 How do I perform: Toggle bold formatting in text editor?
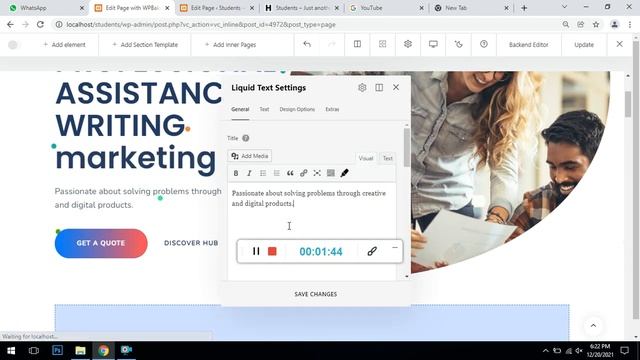pyautogui.click(x=236, y=173)
